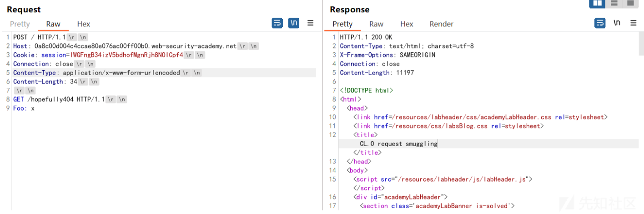
Task: Click the response 'Connection: close' header
Action: pyautogui.click(x=370, y=64)
